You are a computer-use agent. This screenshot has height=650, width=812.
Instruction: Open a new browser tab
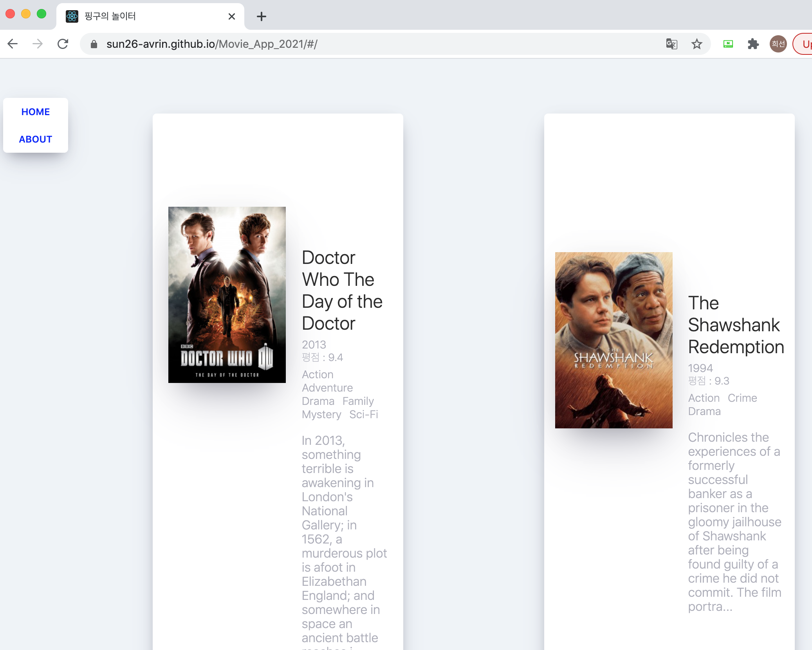click(x=262, y=16)
